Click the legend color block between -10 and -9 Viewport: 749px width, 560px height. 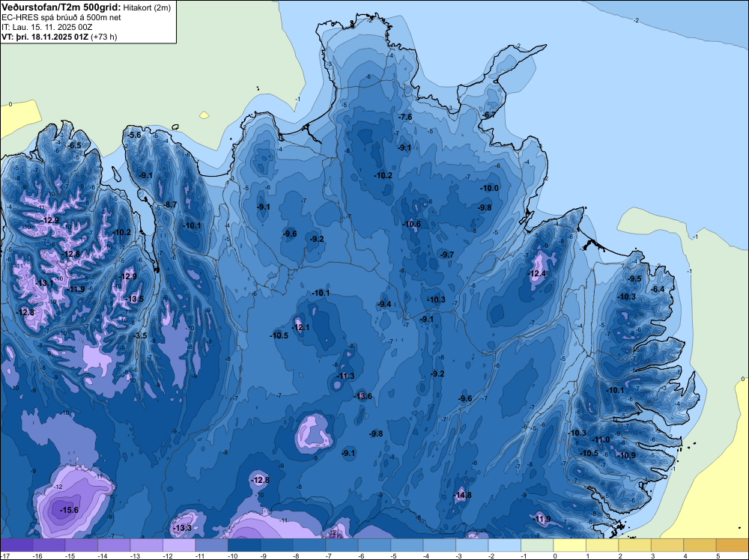click(244, 545)
